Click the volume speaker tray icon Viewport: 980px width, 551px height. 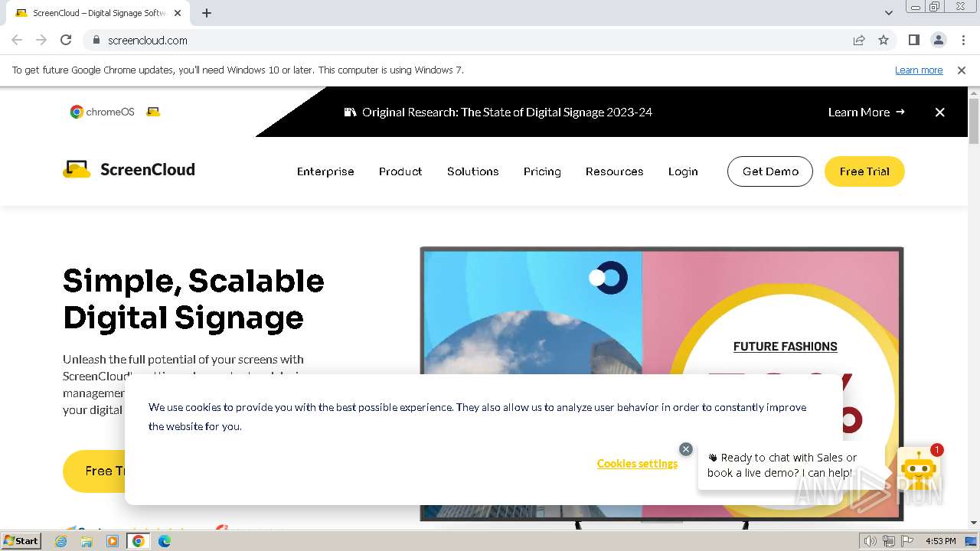[870, 541]
